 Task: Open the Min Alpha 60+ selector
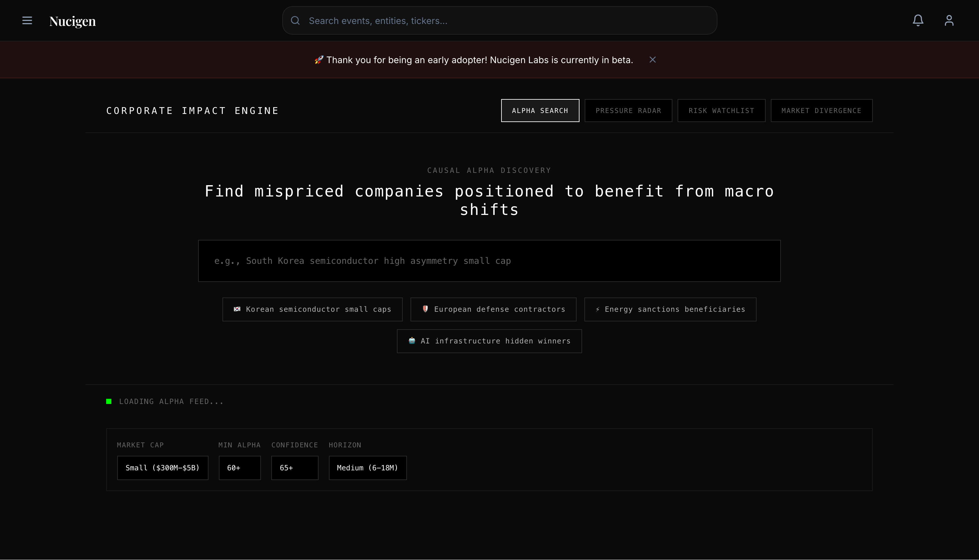point(240,468)
